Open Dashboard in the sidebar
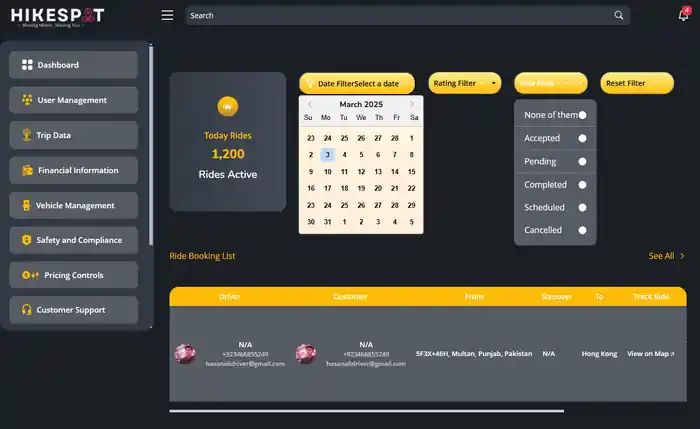700x429 pixels. pyautogui.click(x=74, y=65)
